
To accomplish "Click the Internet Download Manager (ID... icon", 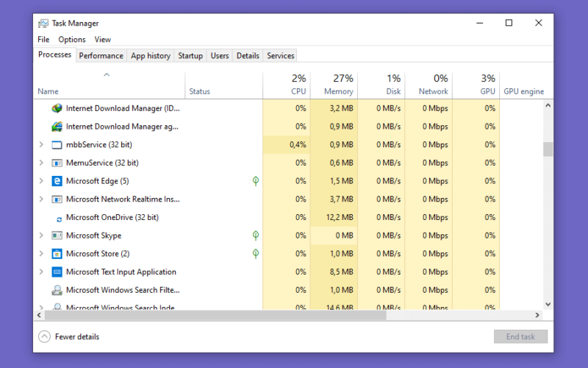I will click(x=57, y=108).
